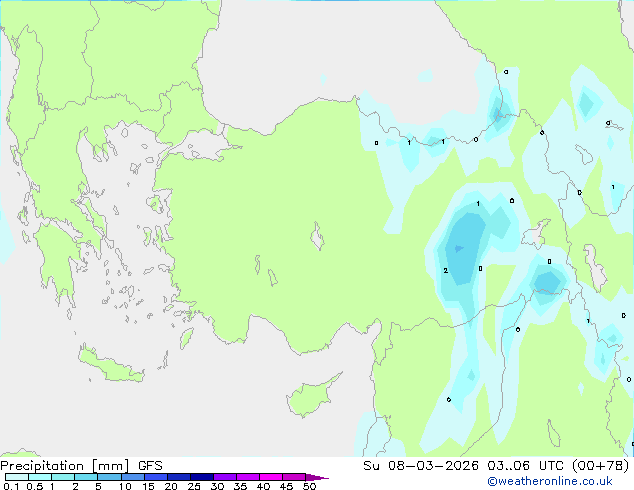Click the legend value '40'
634x490 pixels.
263,486
